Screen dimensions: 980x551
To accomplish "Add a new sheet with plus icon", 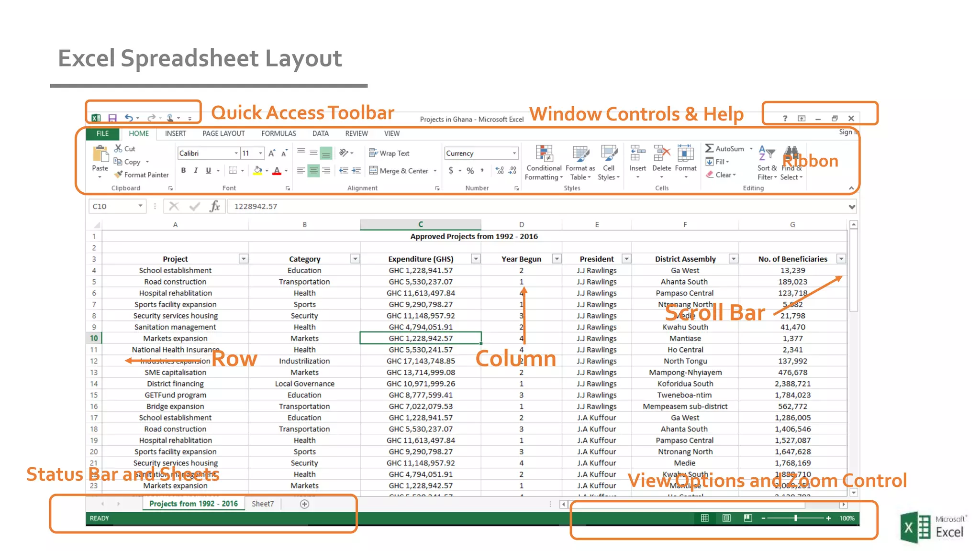I will point(304,504).
